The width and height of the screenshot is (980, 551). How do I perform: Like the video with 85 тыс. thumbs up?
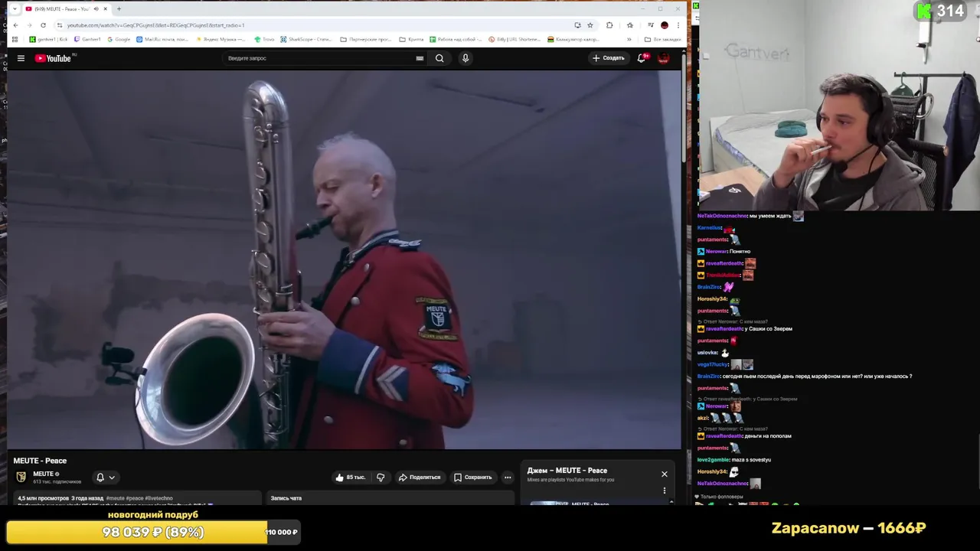point(351,478)
